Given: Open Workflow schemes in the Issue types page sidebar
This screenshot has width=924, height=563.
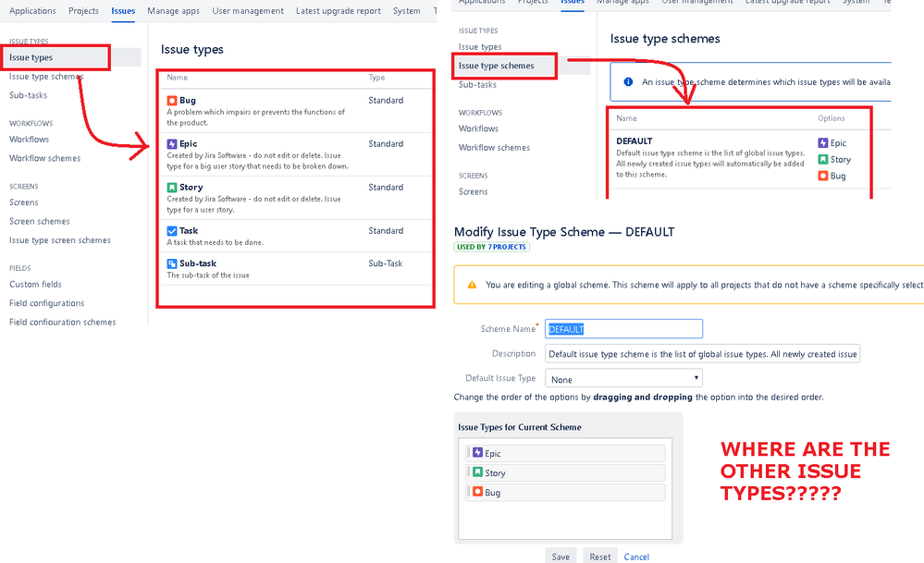Looking at the screenshot, I should [44, 158].
